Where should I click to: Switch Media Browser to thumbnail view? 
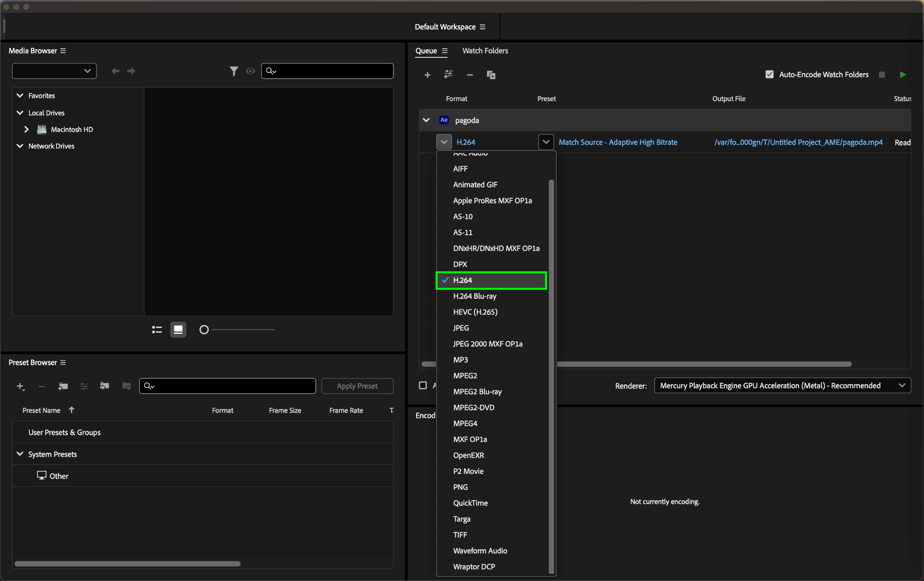click(178, 330)
